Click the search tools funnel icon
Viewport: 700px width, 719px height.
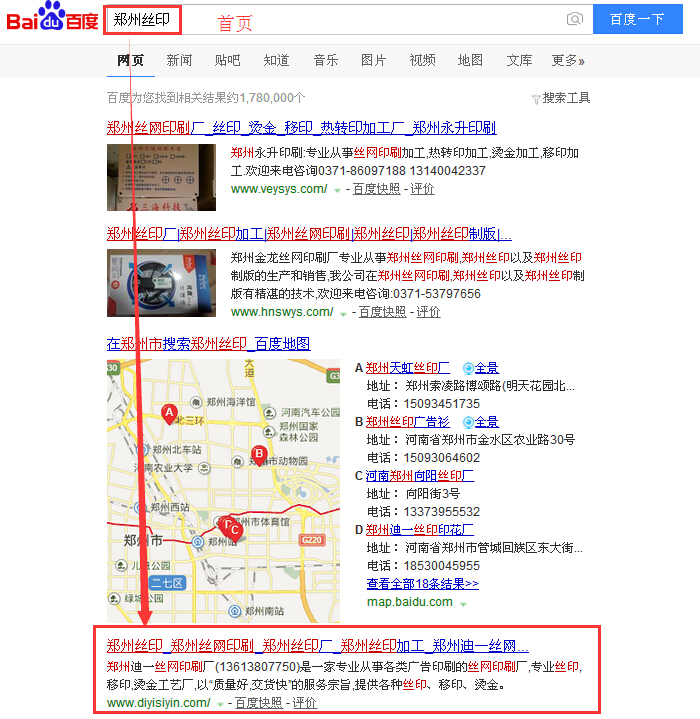[535, 100]
